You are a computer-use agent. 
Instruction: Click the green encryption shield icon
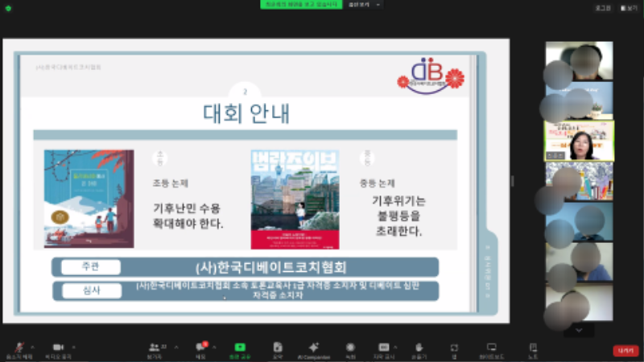[x=8, y=8]
